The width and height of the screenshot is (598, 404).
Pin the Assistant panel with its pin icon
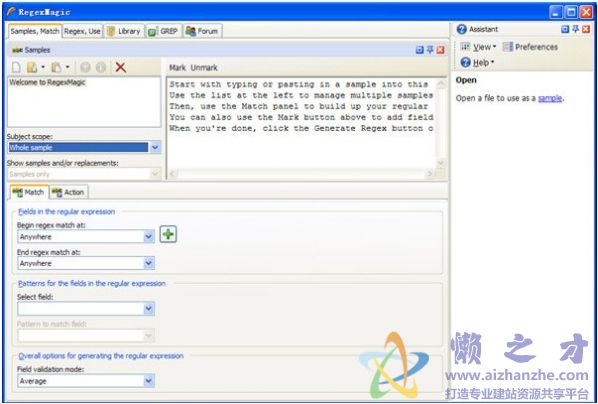click(575, 29)
